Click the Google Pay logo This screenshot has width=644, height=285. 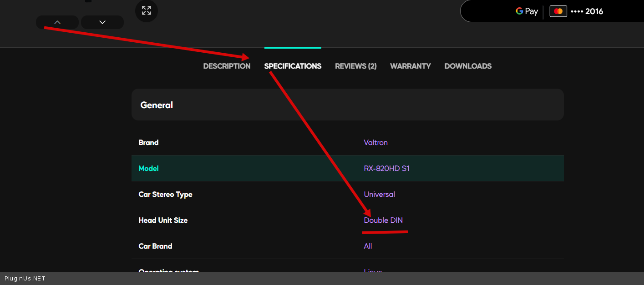[527, 11]
